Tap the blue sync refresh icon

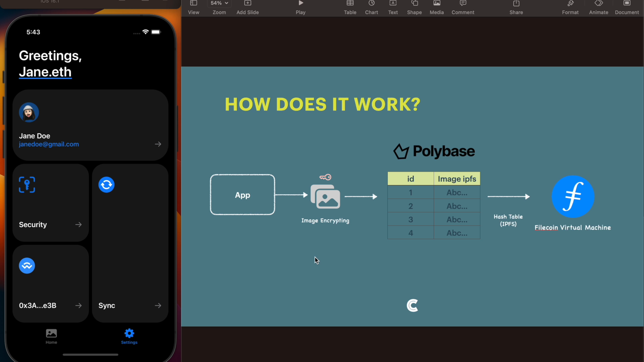pyautogui.click(x=106, y=185)
